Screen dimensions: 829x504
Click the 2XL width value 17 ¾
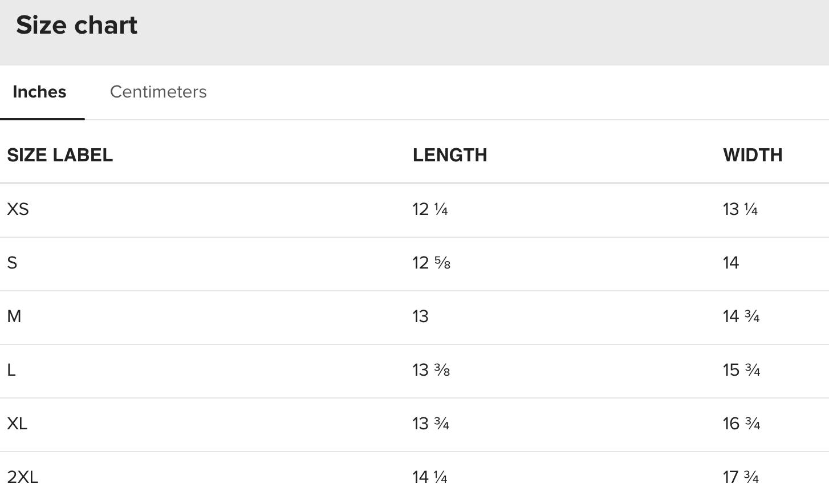click(741, 477)
